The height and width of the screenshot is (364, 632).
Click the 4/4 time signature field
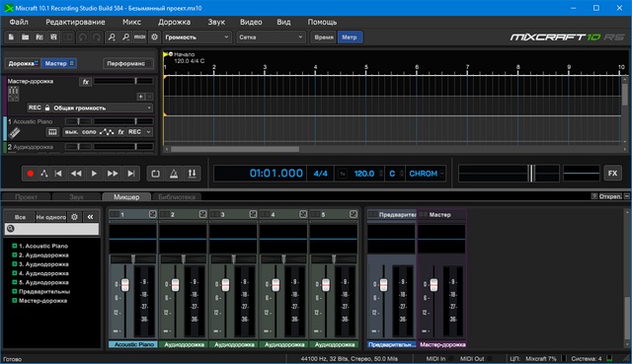(320, 174)
